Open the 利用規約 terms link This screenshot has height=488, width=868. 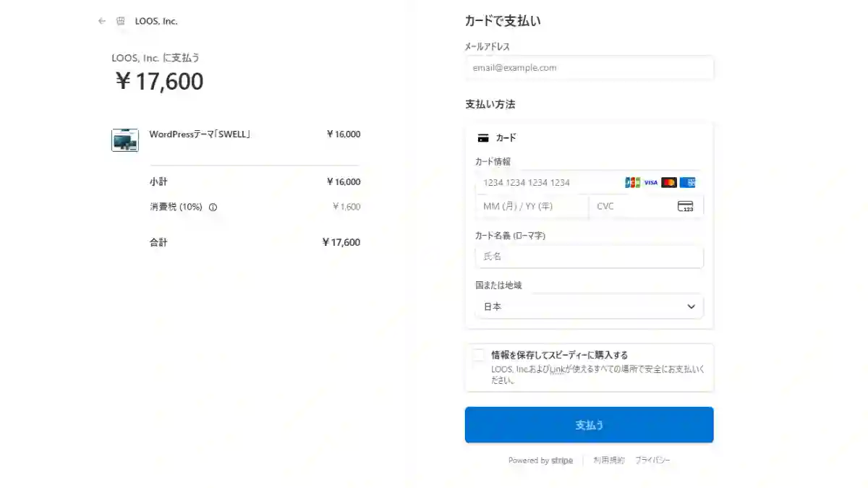coord(608,460)
